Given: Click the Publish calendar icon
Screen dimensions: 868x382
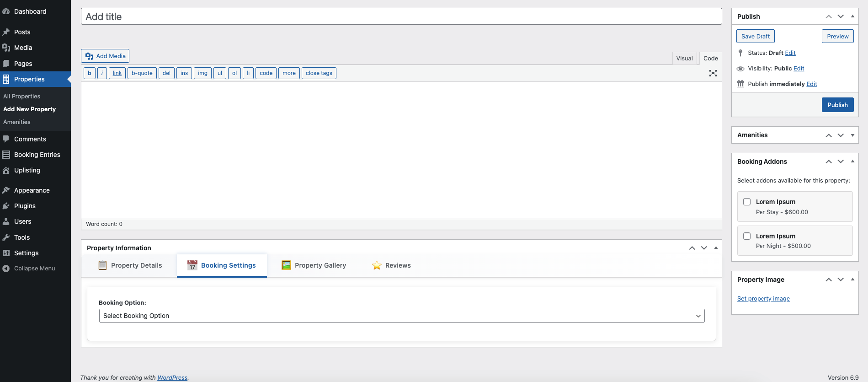Looking at the screenshot, I should pos(740,84).
